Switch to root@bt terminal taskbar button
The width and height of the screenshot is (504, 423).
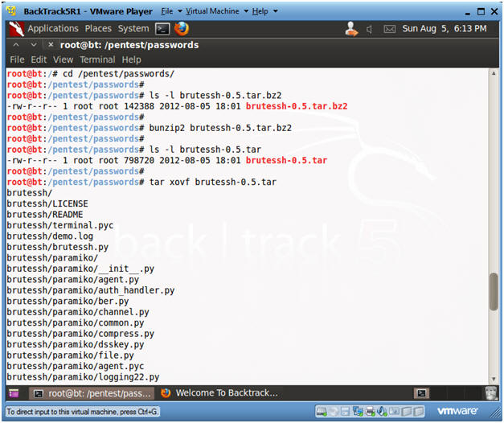(x=92, y=393)
